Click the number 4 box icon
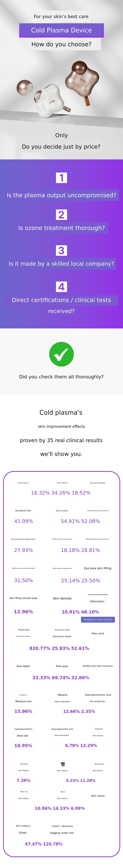The height and width of the screenshot is (868, 123). click(x=61, y=287)
